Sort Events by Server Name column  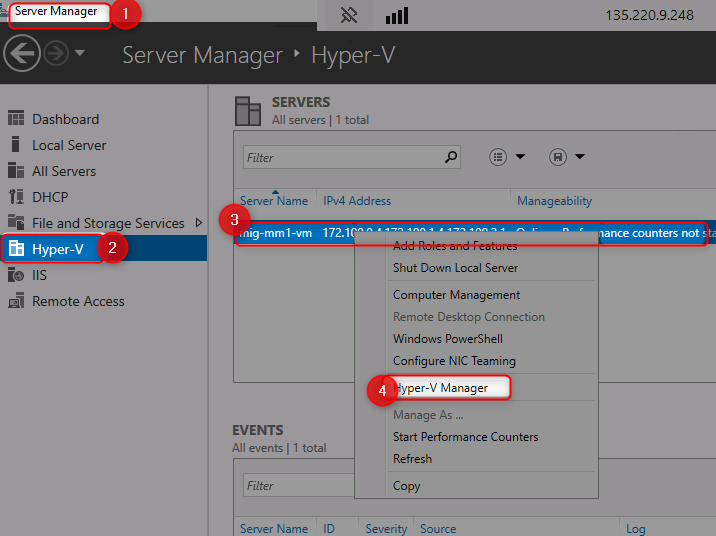pyautogui.click(x=274, y=529)
